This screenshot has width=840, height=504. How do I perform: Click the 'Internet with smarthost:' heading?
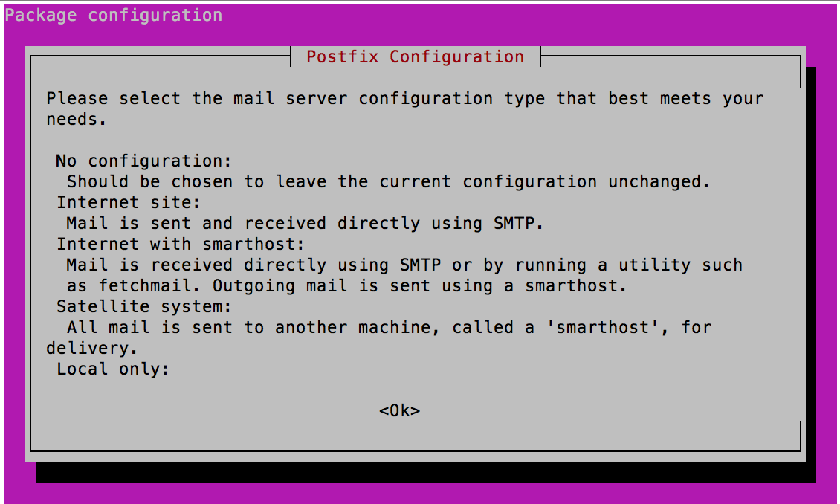point(181,245)
